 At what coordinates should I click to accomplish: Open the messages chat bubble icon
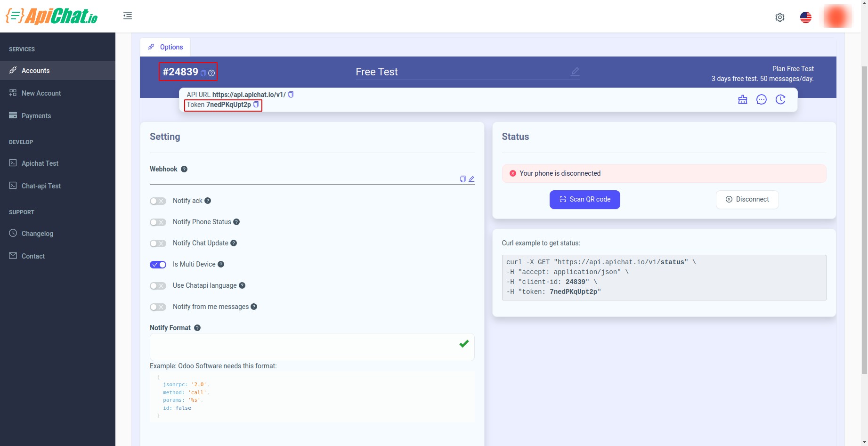(762, 99)
